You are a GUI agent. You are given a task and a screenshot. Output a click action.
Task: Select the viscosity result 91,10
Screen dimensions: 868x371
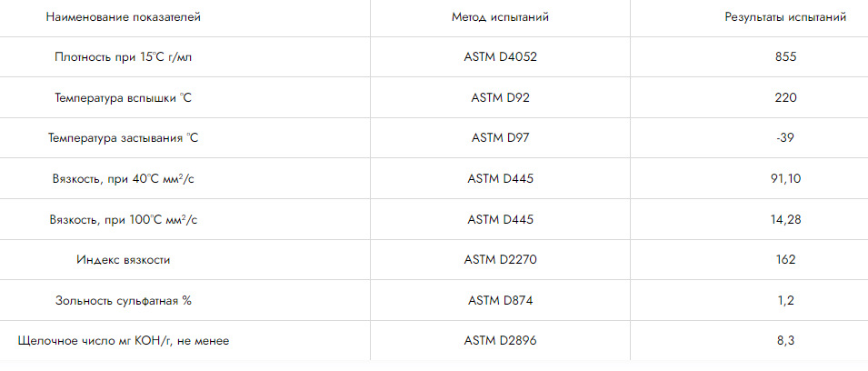click(785, 179)
